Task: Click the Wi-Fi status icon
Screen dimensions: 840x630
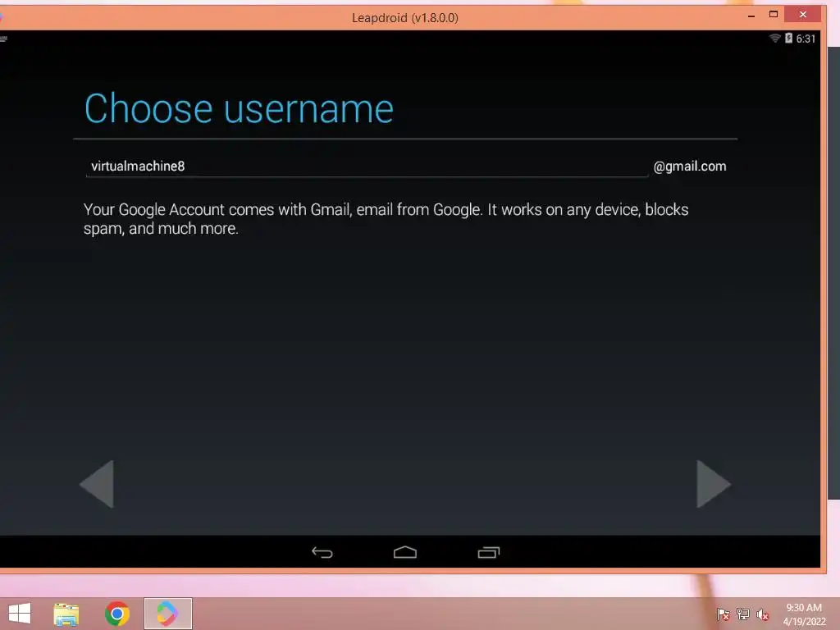Action: (x=774, y=38)
